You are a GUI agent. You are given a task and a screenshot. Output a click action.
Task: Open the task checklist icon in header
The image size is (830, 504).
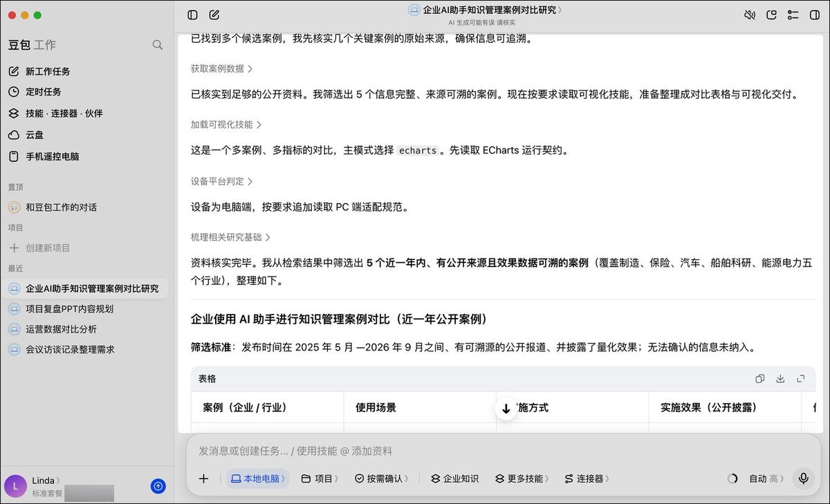(x=793, y=15)
